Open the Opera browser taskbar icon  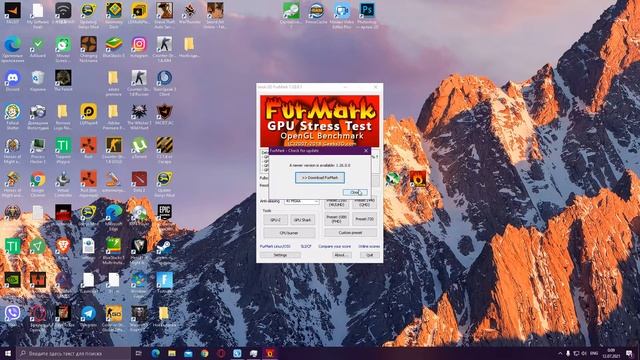[221, 353]
